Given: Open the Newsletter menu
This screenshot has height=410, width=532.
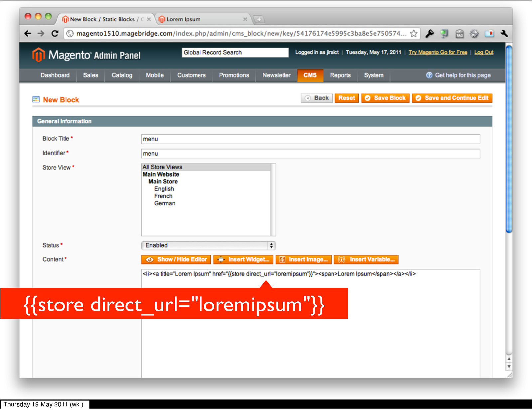Looking at the screenshot, I should (x=277, y=75).
